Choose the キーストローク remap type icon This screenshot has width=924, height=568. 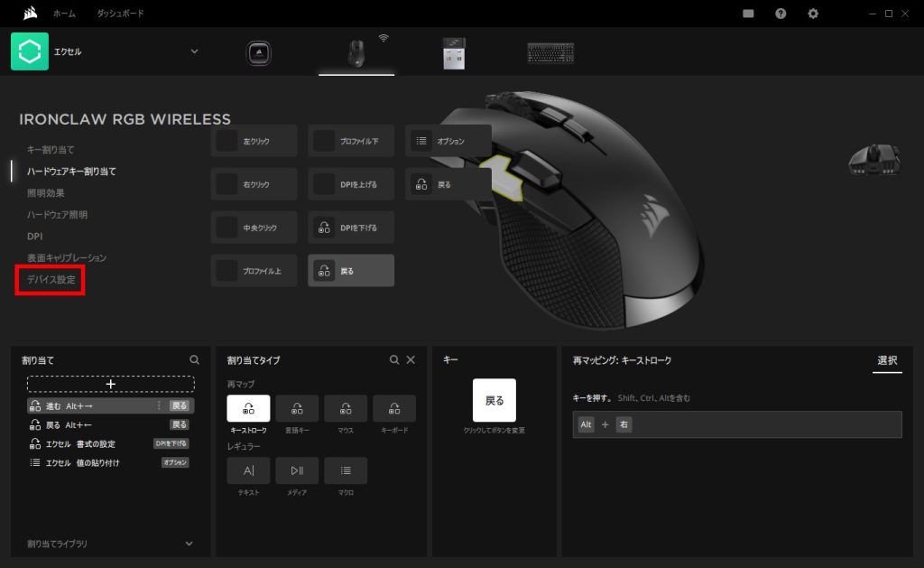pyautogui.click(x=249, y=408)
